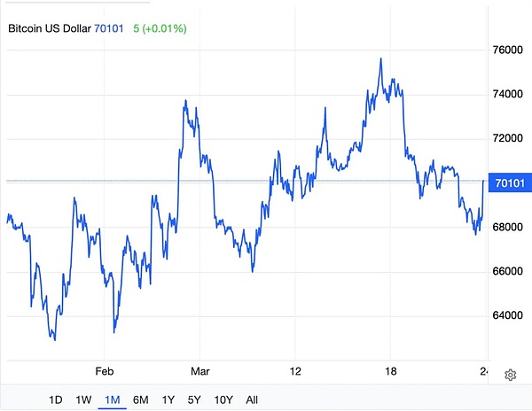The height and width of the screenshot is (411, 532).
Task: Click the 12 date marker on x-axis
Action: 295,371
